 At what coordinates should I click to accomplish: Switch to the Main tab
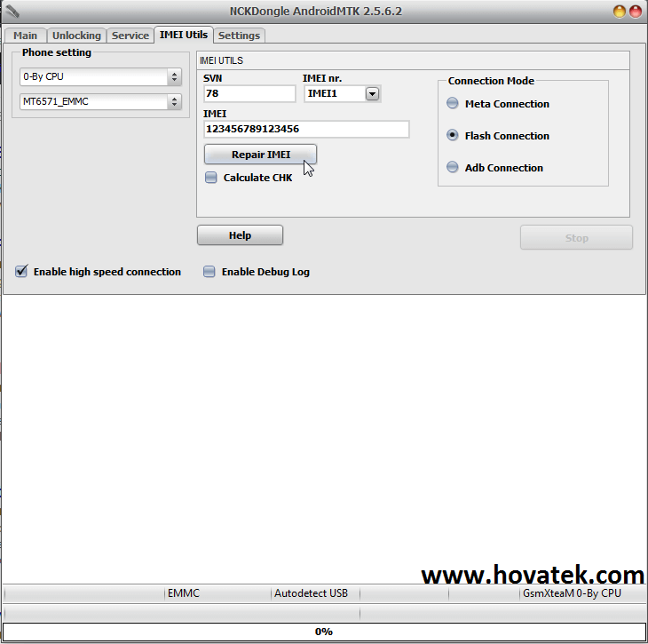(25, 36)
